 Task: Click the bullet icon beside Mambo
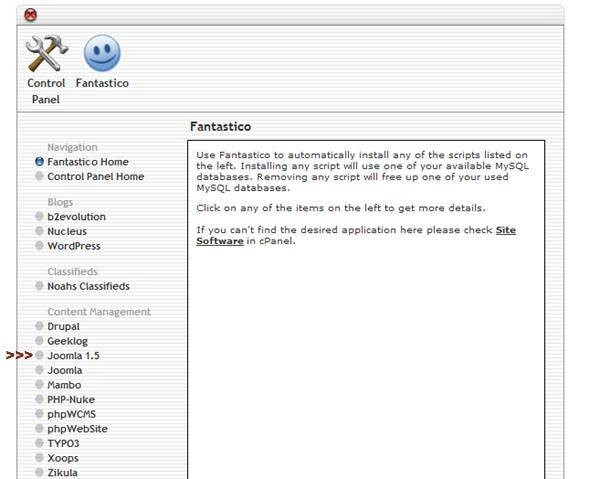pyautogui.click(x=39, y=385)
